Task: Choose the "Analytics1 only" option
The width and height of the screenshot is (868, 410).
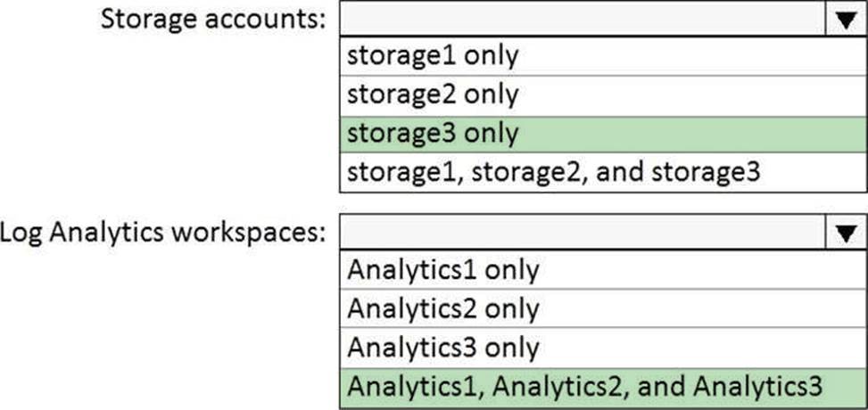Action: [442, 270]
